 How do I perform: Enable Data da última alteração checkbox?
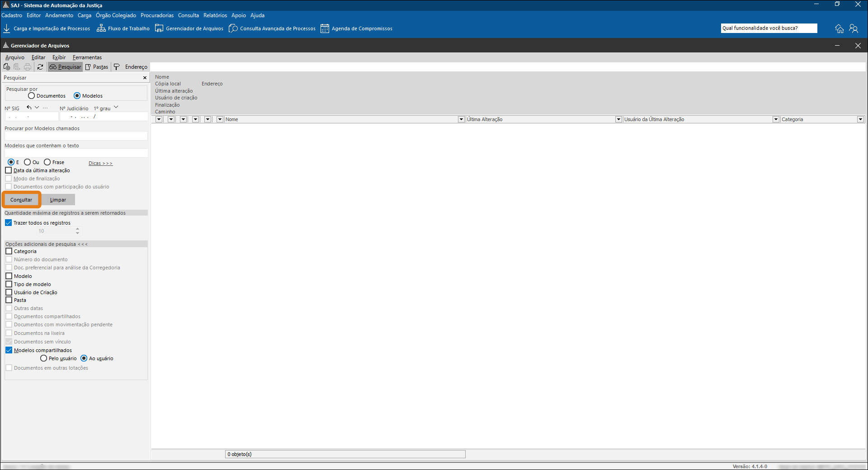coord(9,170)
